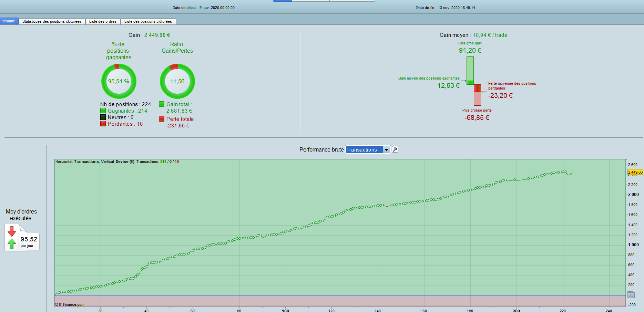Open Statistiques des positions clôturées tab
Image resolution: width=644 pixels, height=312 pixels.
point(52,21)
